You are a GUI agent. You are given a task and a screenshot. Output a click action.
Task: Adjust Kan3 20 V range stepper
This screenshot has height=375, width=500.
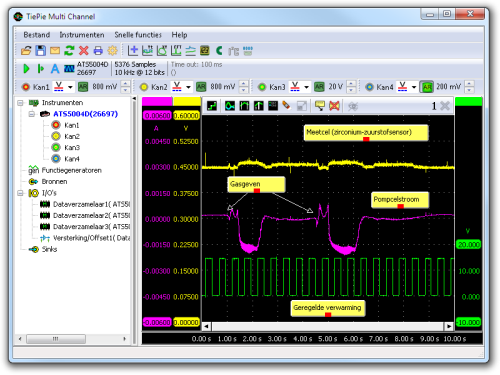(x=351, y=87)
